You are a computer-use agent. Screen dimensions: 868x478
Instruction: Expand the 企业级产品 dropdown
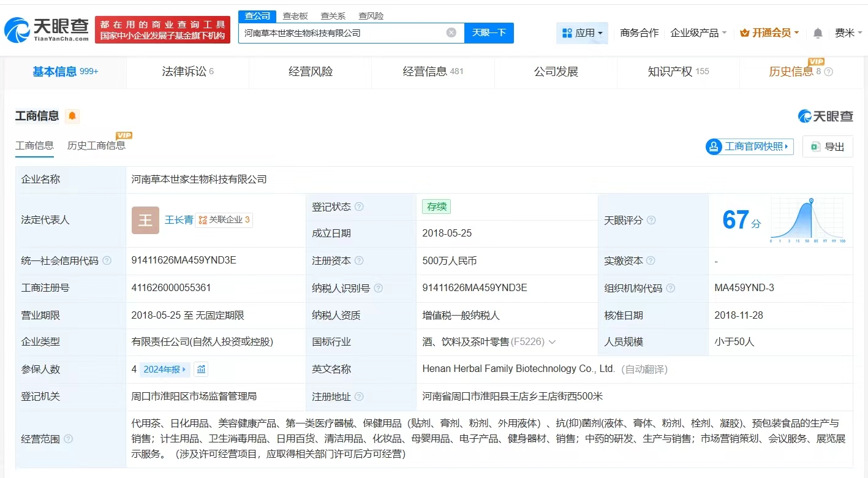click(698, 33)
